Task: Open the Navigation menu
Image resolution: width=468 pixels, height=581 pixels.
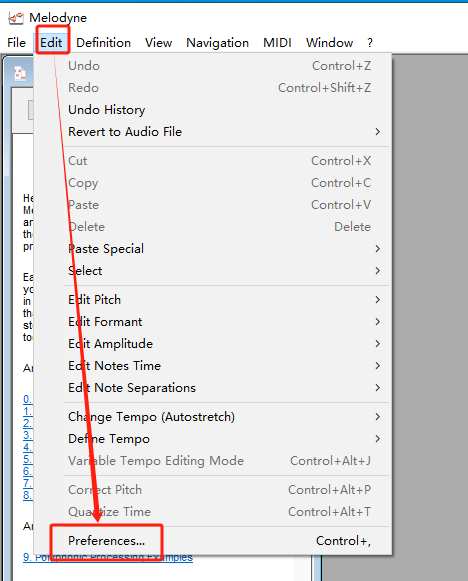Action: 217,43
